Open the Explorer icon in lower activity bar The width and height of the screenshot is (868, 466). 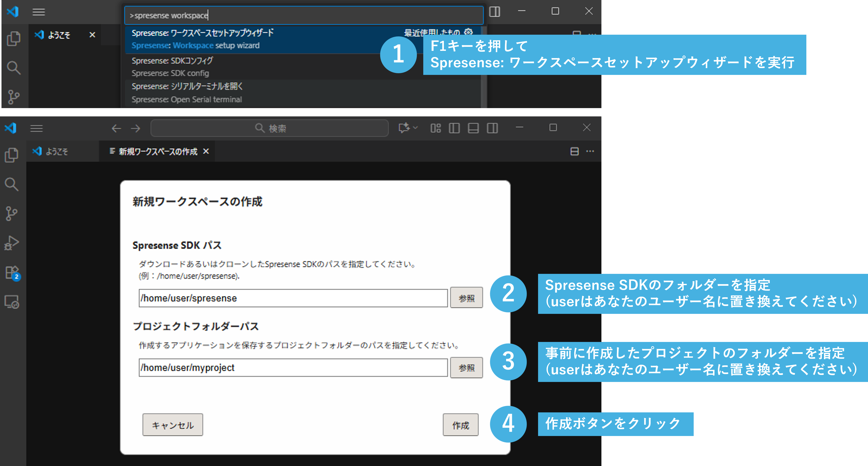pos(11,155)
